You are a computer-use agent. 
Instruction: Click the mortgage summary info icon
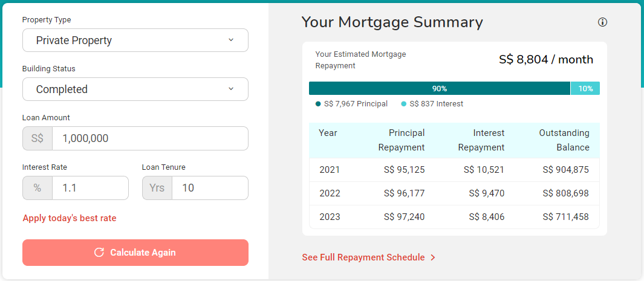point(602,22)
